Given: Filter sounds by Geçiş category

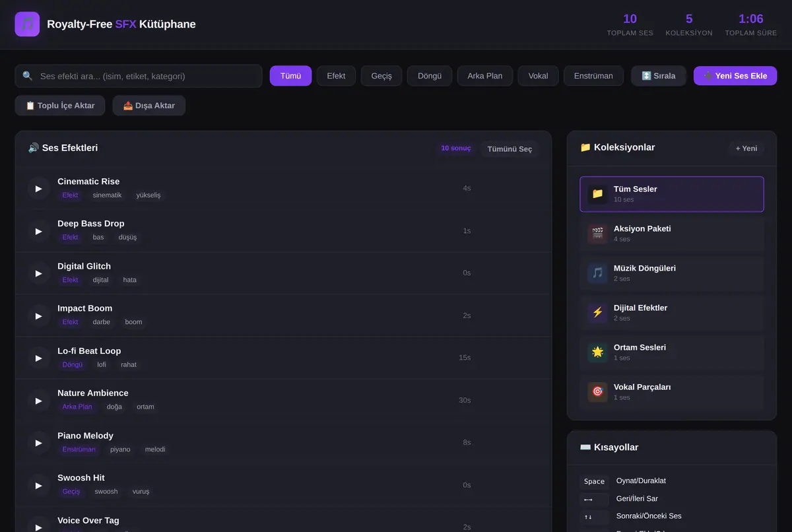Looking at the screenshot, I should [x=381, y=76].
